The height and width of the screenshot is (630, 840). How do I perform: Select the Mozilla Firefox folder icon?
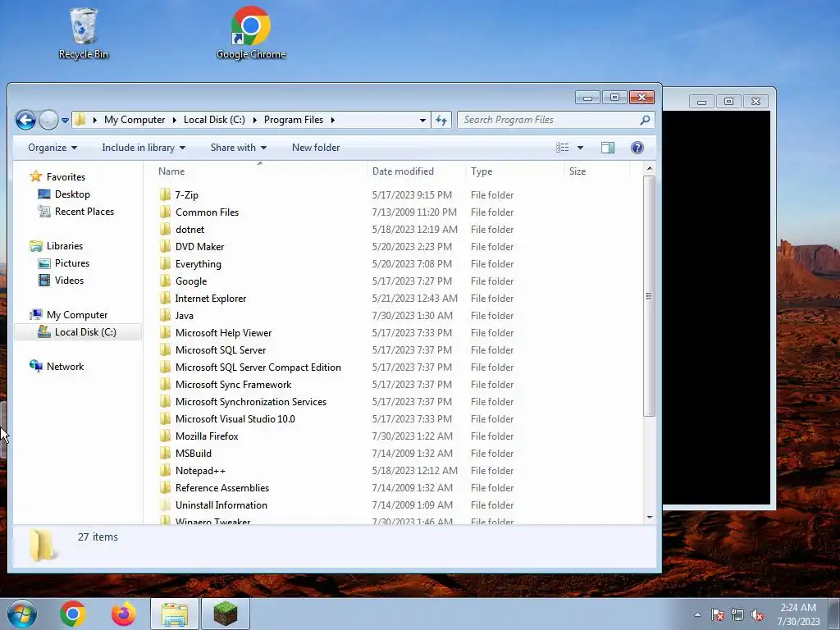pos(165,436)
